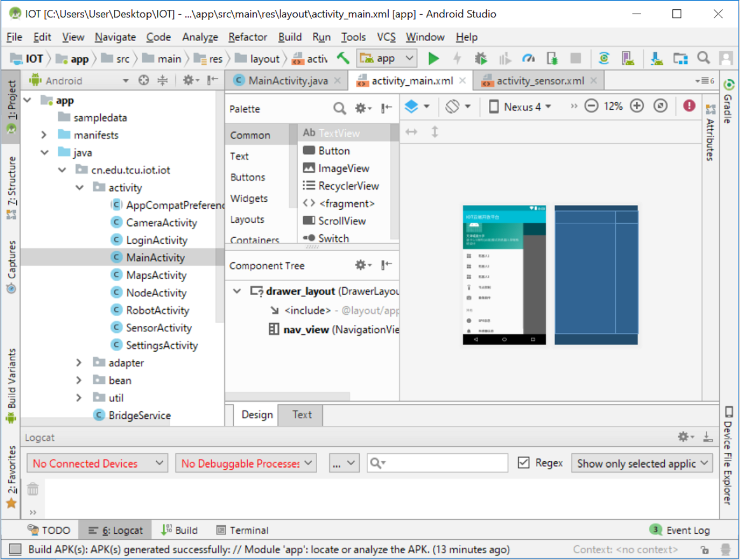Open the Terminal tool window
The width and height of the screenshot is (740, 560).
243,530
